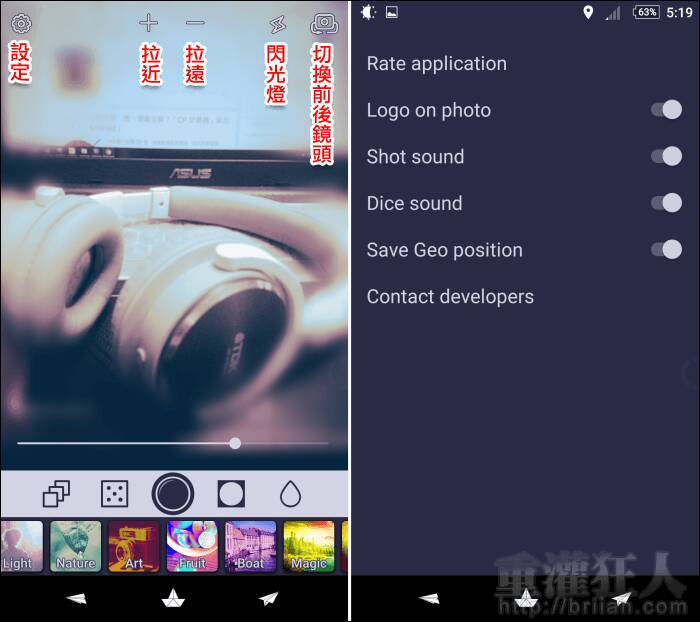Viewport: 700px width, 622px height.
Task: Toggle the Logo on photo switch
Action: [x=667, y=110]
